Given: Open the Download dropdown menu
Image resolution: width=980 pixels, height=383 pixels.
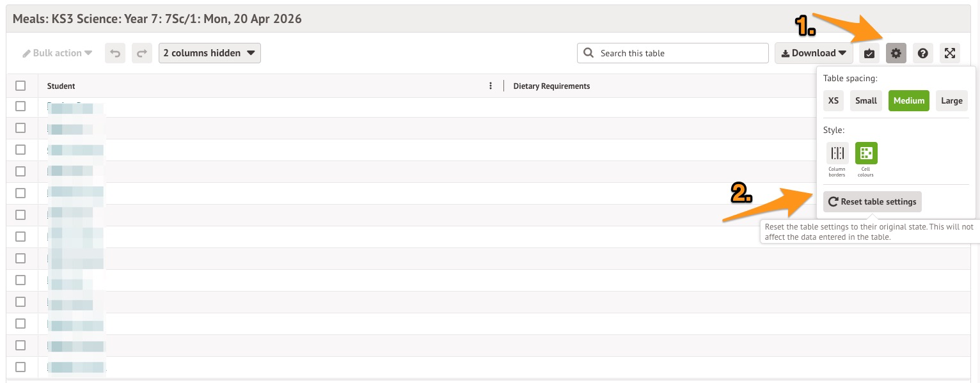Looking at the screenshot, I should point(814,53).
